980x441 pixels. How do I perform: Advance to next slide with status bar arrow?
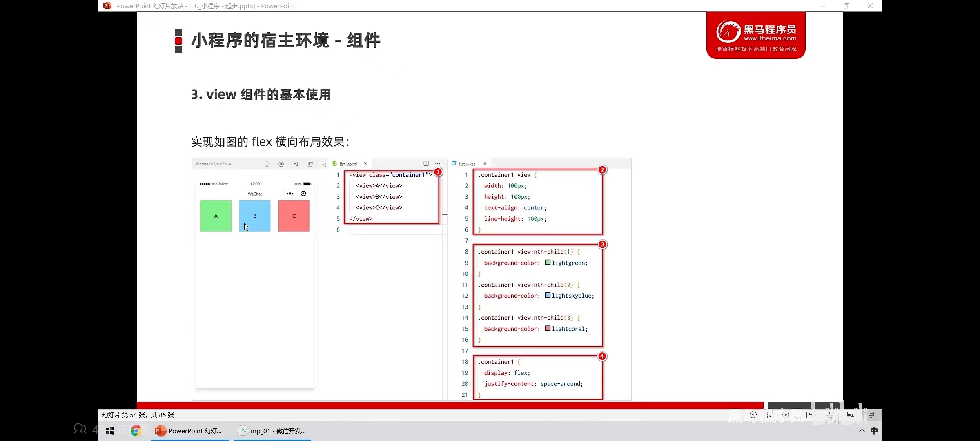786,414
